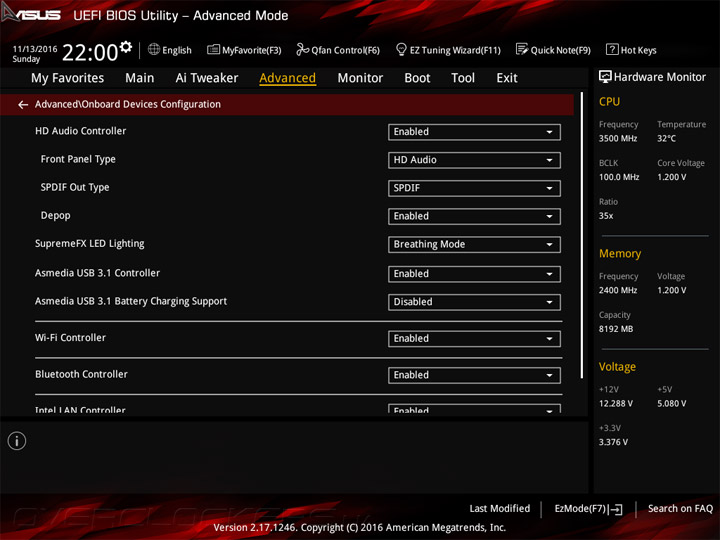Image resolution: width=720 pixels, height=540 pixels.
Task: Open Search on FAQ link
Action: click(x=680, y=508)
